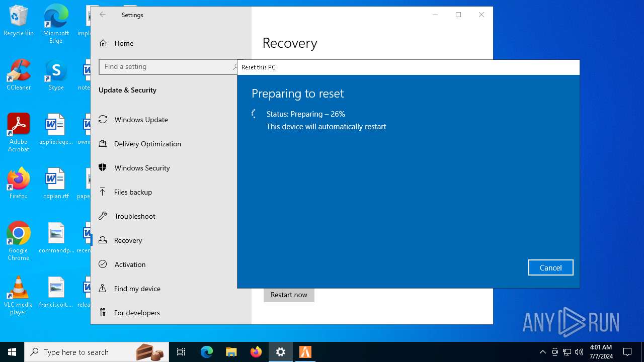Click the Files backup arrow icon
Viewport: 644px width, 362px height.
click(103, 192)
